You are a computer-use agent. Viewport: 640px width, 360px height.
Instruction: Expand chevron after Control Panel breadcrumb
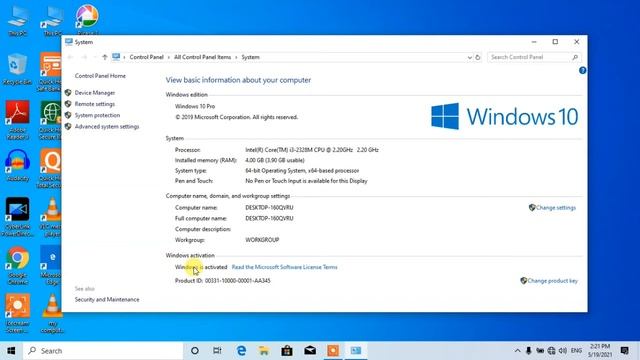point(169,57)
